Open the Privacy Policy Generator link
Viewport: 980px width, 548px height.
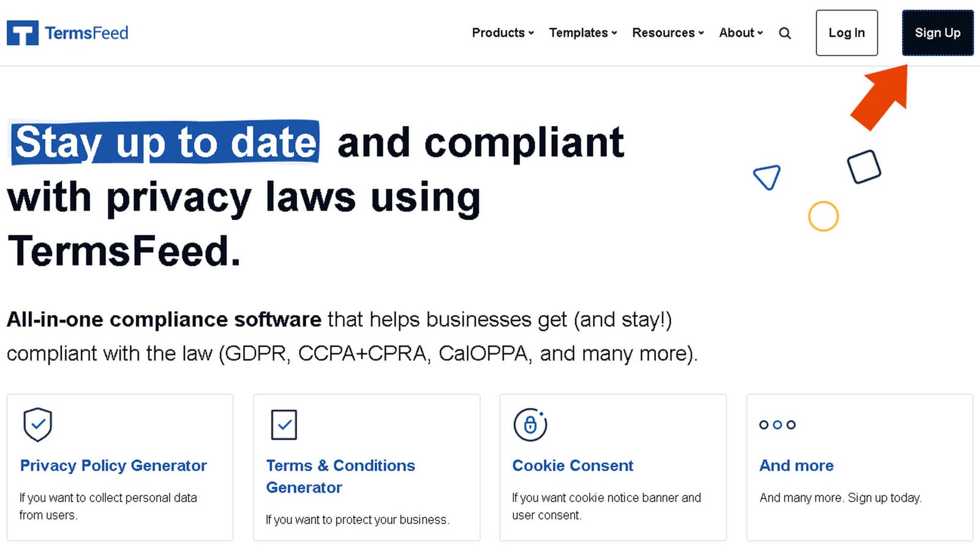click(113, 465)
